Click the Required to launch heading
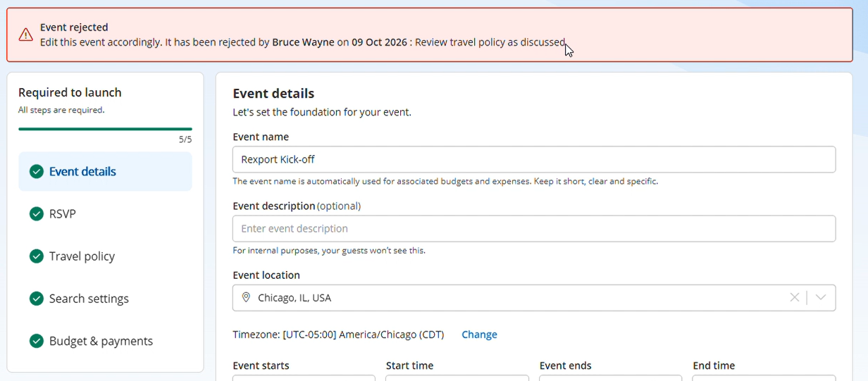This screenshot has height=381, width=868. coord(70,92)
